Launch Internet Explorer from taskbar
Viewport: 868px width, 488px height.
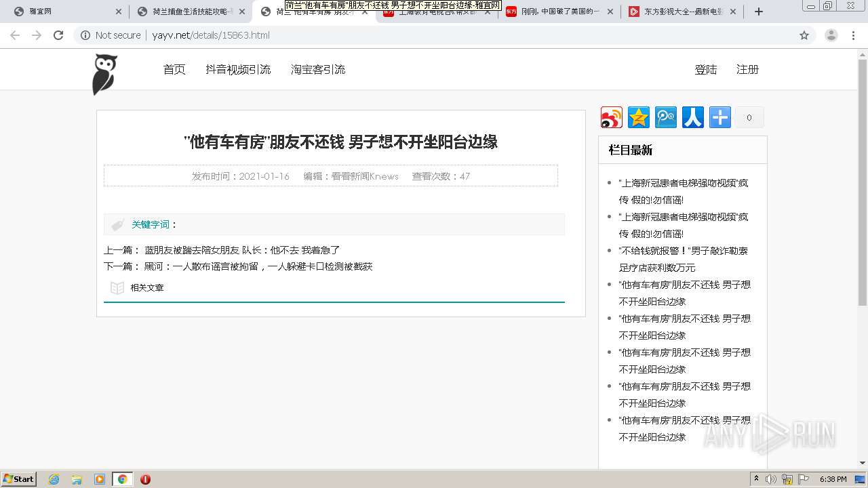(x=54, y=479)
